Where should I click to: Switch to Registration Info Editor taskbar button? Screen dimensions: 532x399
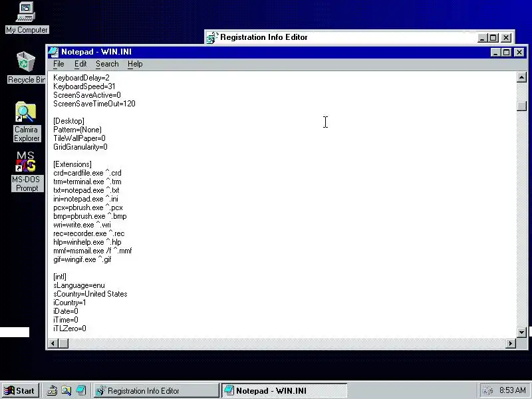[156, 390]
